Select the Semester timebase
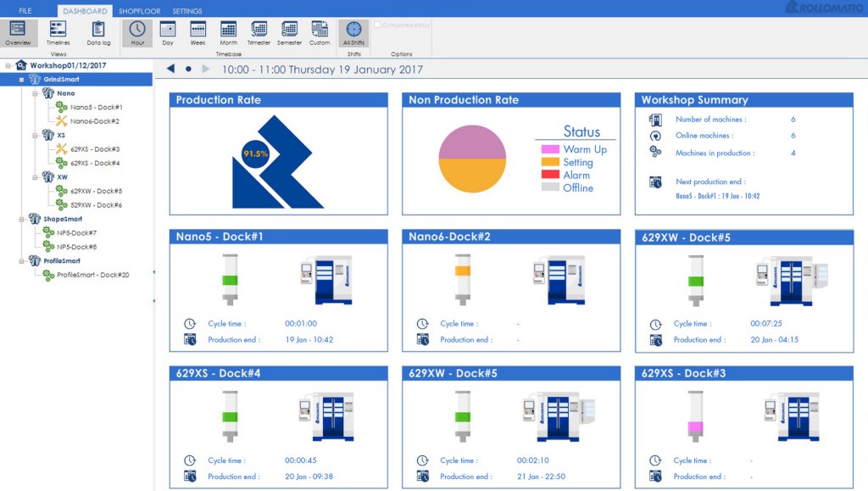 tap(289, 33)
